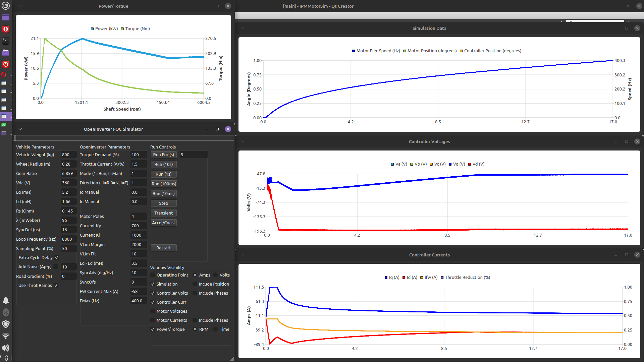Screen dimensions: 644x362
Task: Expand the Power/Torque window title menu chevron
Action: pos(20,6)
